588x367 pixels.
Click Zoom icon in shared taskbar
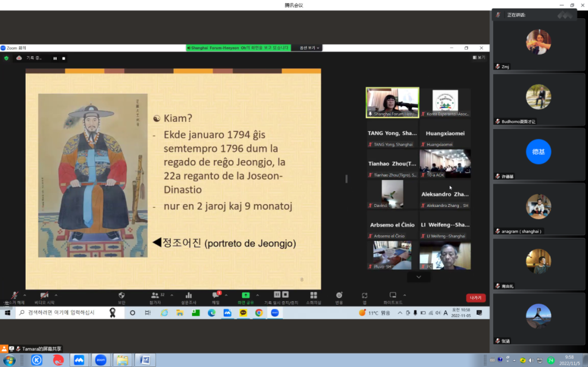[x=275, y=313]
